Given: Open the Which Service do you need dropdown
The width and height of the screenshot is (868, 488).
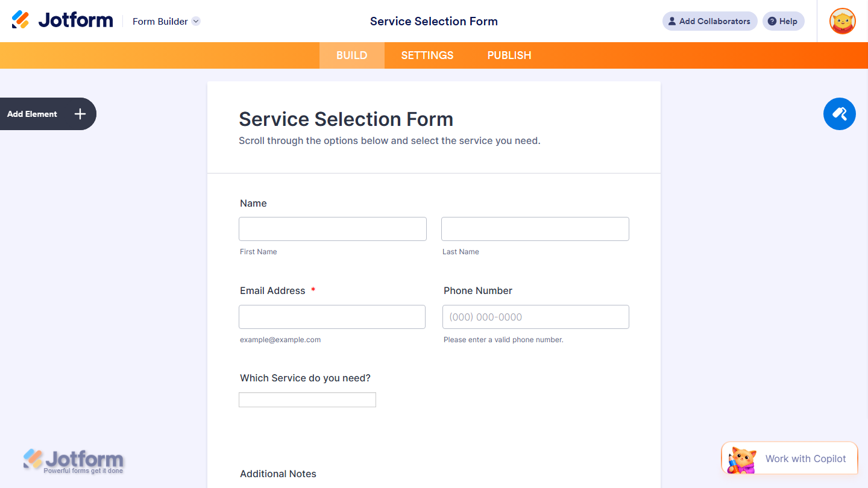Looking at the screenshot, I should (307, 399).
